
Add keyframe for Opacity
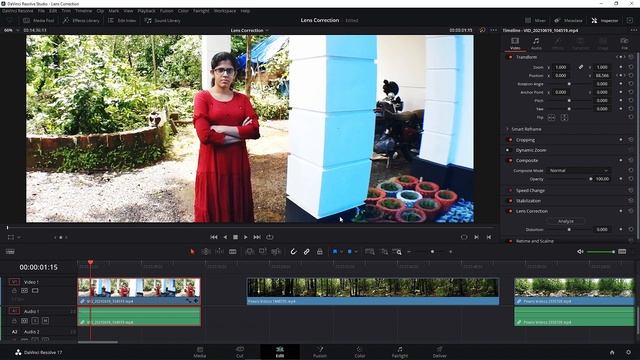coord(621,179)
